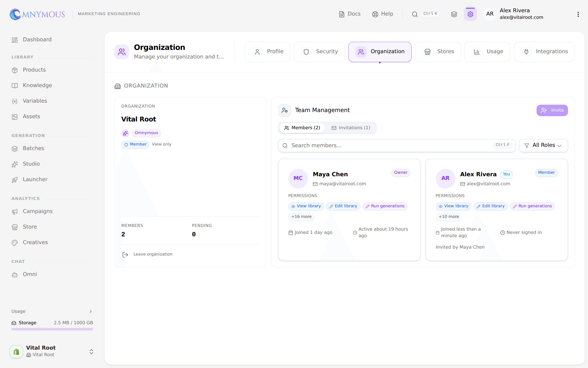588x368 pixels.
Task: Click the You badge next to Alex Rivera
Action: click(x=506, y=174)
